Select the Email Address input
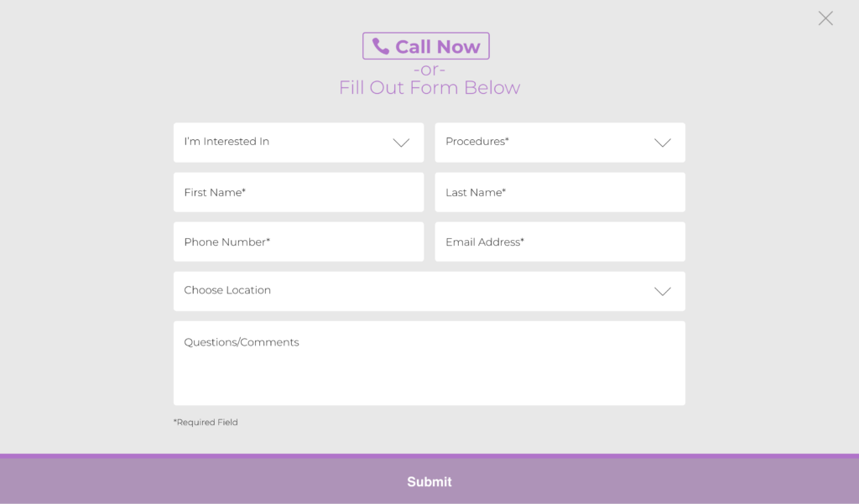Screen dimensions: 859x504 (560, 242)
